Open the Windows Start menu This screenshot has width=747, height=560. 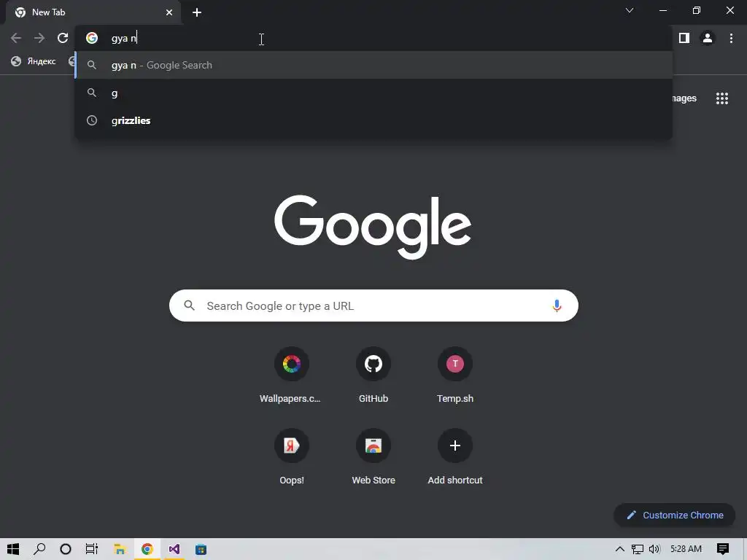13,549
